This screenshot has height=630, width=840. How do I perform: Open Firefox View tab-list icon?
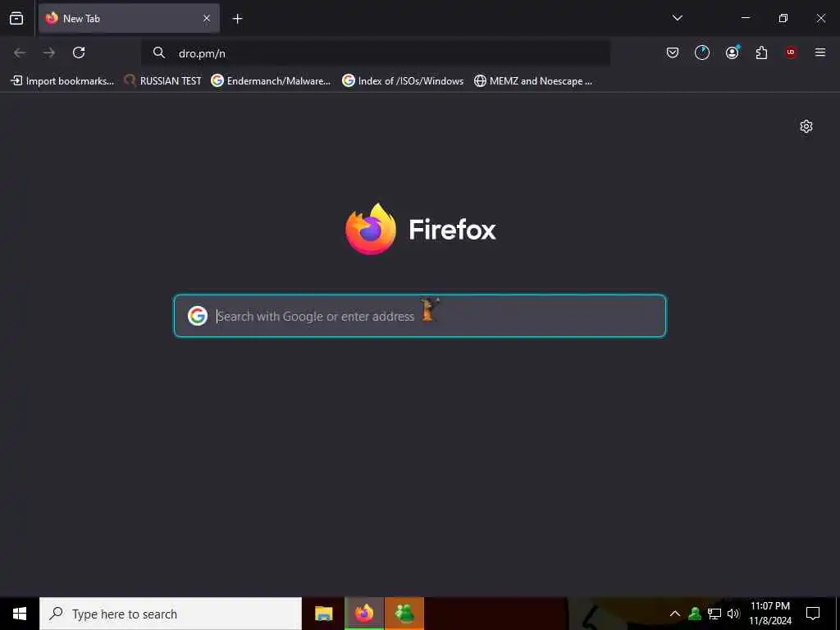[x=16, y=18]
